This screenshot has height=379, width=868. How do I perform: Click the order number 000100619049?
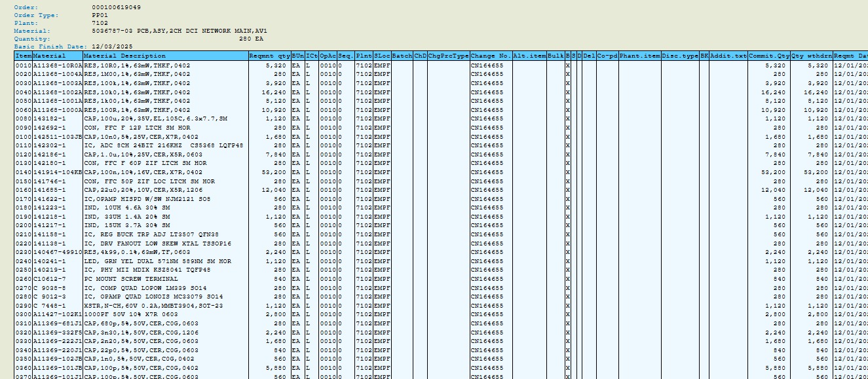(116, 7)
